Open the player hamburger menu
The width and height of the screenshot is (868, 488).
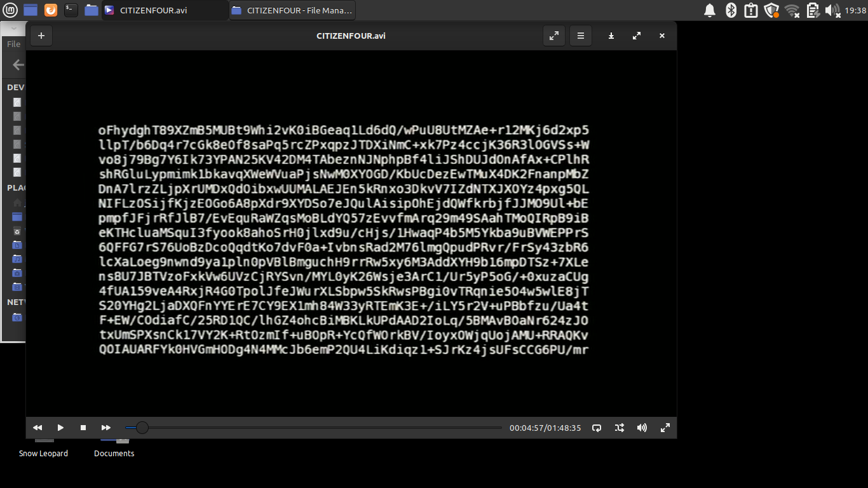click(x=580, y=36)
